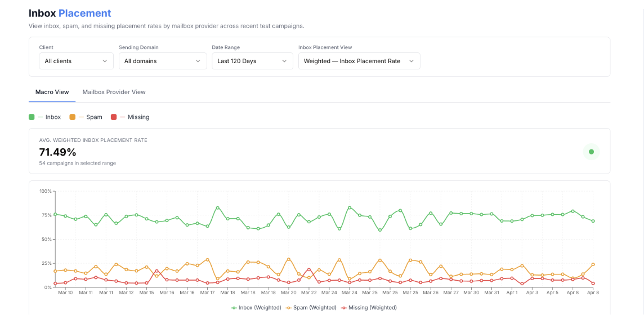Screen dimensions: 644x332
Task: Open the Client dropdown showing All clients
Action: (x=77, y=61)
